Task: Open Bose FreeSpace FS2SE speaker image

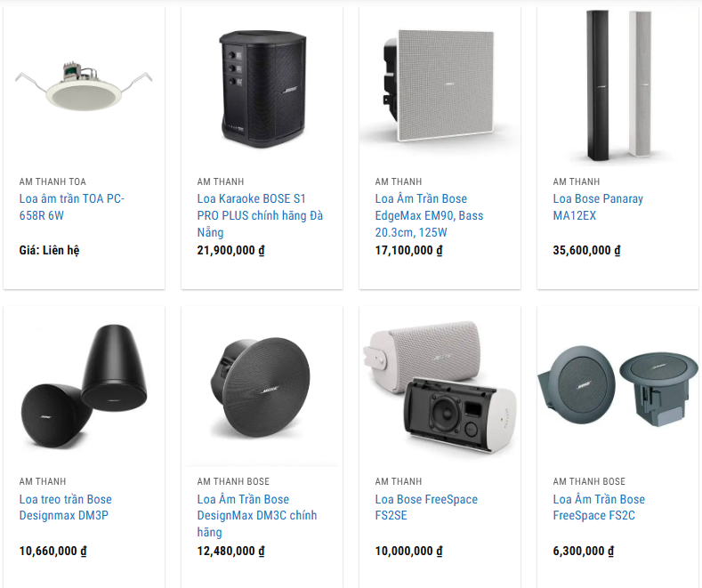Action: [x=440, y=387]
